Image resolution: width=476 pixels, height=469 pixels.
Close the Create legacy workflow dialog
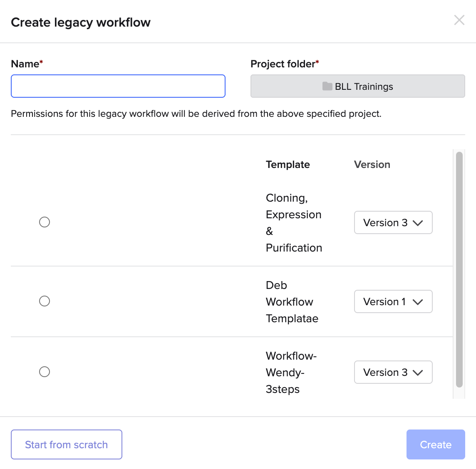459,20
